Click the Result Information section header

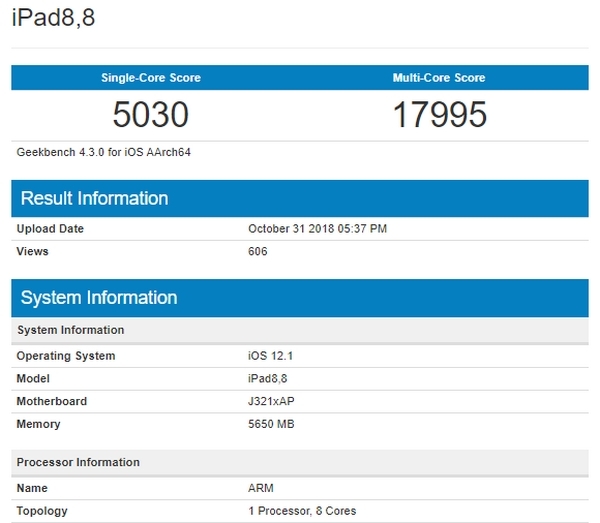(x=94, y=198)
